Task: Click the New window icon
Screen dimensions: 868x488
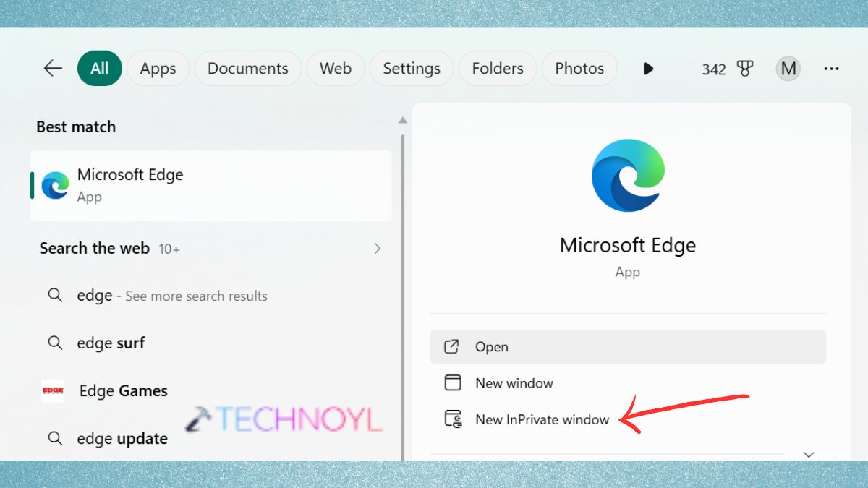Action: tap(452, 382)
